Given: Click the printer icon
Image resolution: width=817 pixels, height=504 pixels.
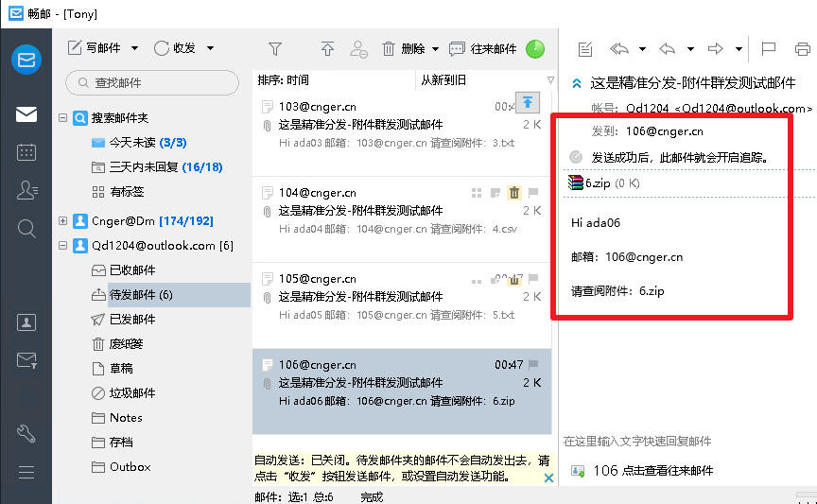Looking at the screenshot, I should tap(803, 49).
